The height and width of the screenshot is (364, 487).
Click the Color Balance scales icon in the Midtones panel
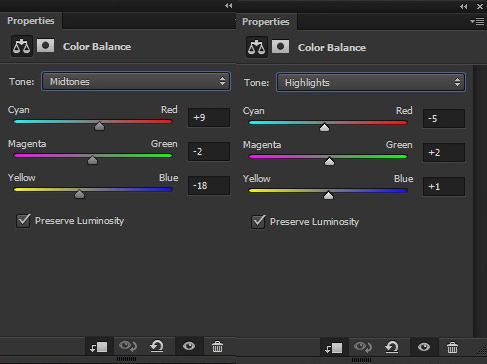point(22,46)
